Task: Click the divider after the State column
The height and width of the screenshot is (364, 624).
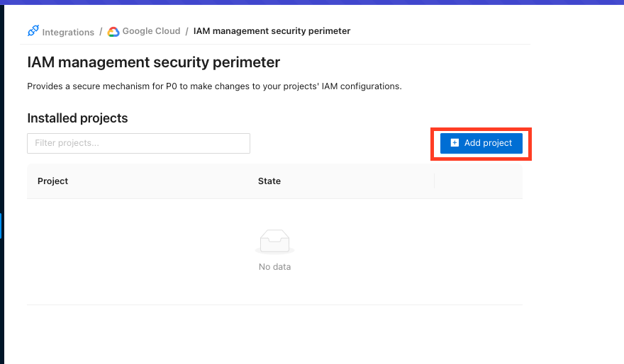Action: [x=434, y=181]
